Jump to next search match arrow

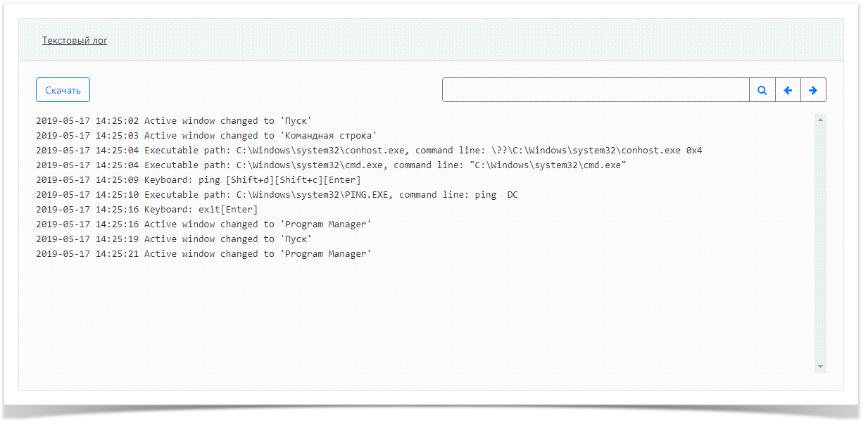(x=813, y=90)
